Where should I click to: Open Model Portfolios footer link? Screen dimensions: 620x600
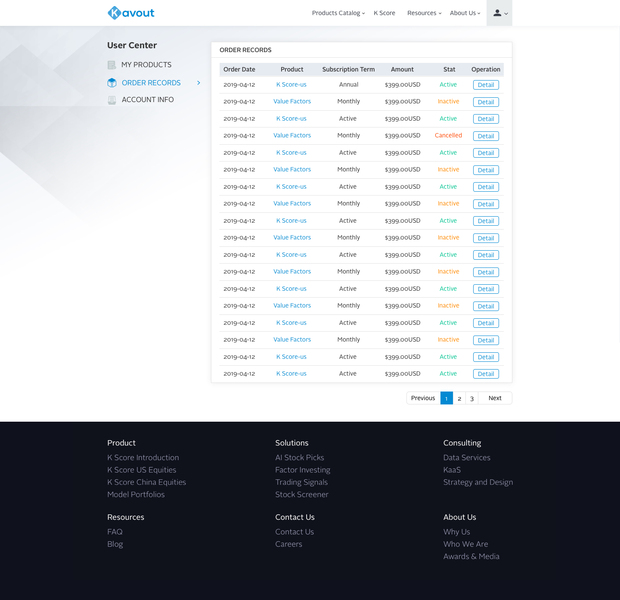[x=136, y=494]
